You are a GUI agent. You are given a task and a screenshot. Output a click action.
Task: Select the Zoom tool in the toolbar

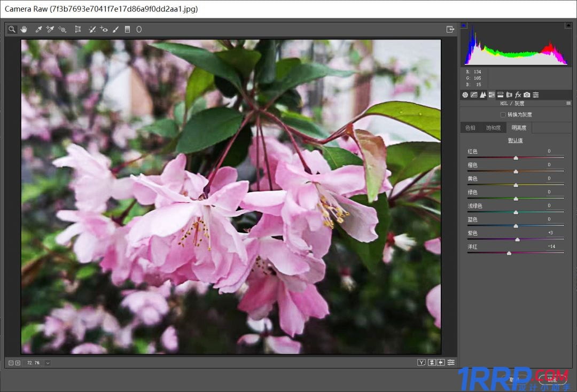[x=12, y=29]
